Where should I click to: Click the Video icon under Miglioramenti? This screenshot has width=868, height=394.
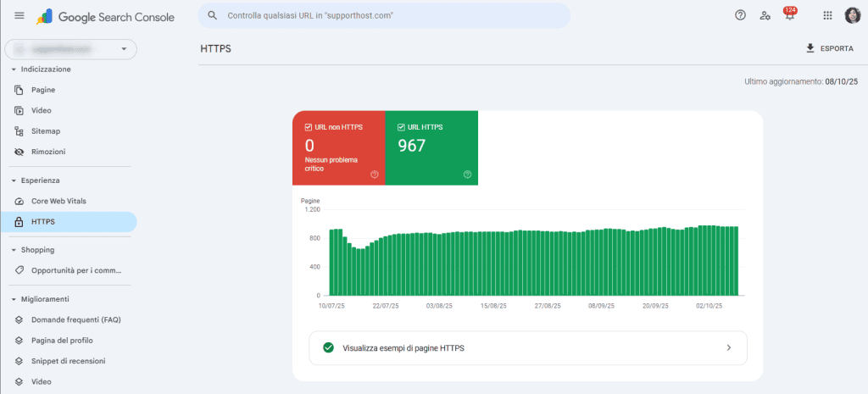[19, 382]
